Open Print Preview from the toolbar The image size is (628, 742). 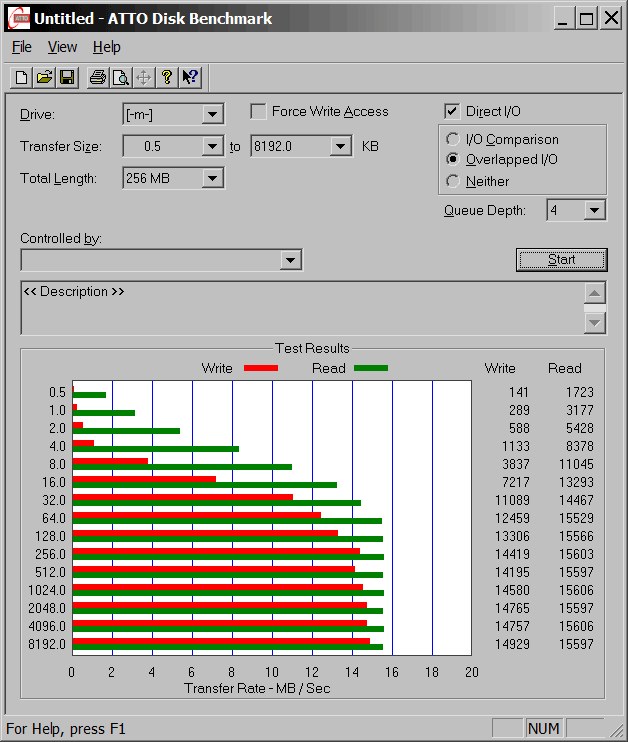120,77
